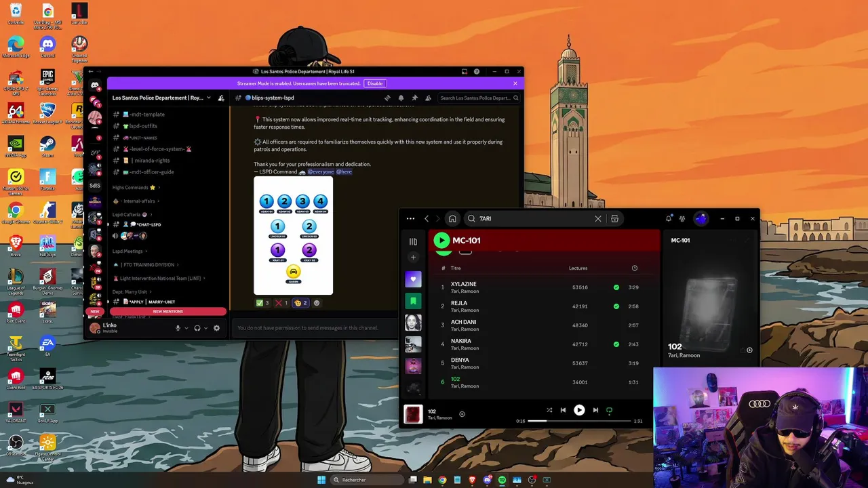Expand the Lspd Meetings category
The image size is (868, 488).
[130, 251]
